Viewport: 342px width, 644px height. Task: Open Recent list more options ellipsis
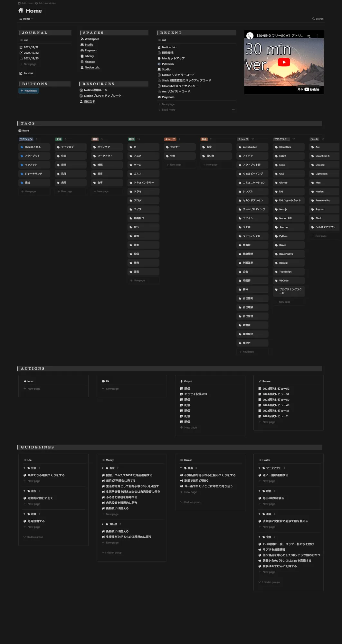[233, 110]
